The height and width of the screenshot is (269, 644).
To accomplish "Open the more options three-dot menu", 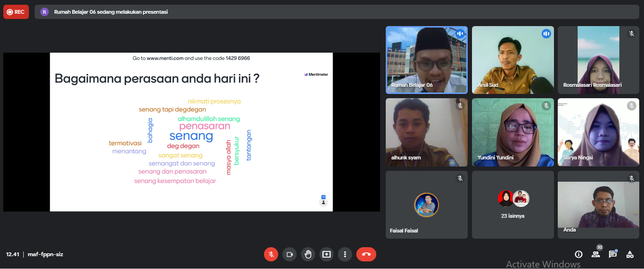I will pos(345,254).
